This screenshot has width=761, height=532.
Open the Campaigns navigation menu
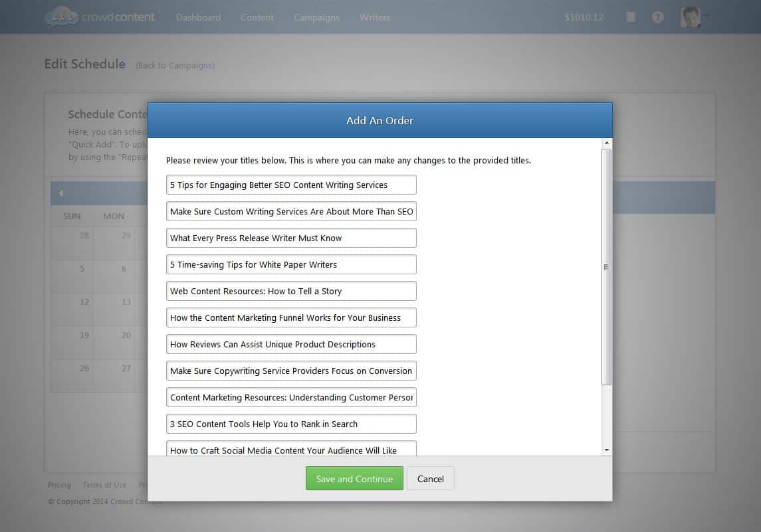pyautogui.click(x=316, y=18)
